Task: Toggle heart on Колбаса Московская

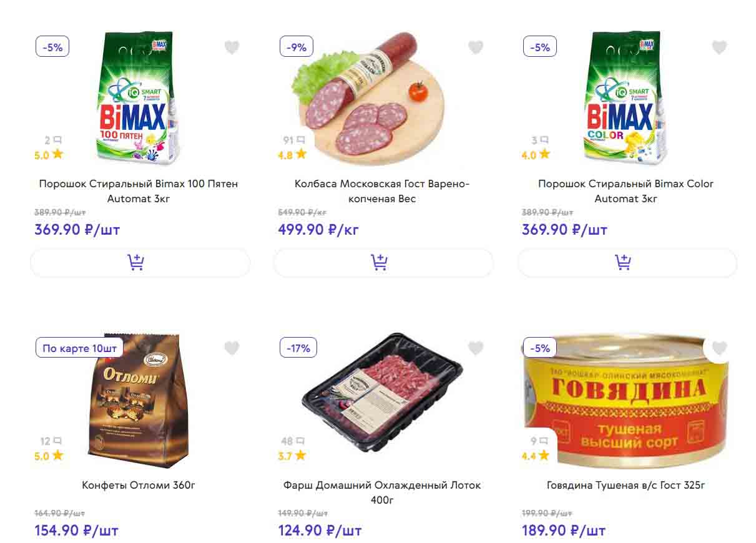Action: [x=476, y=47]
